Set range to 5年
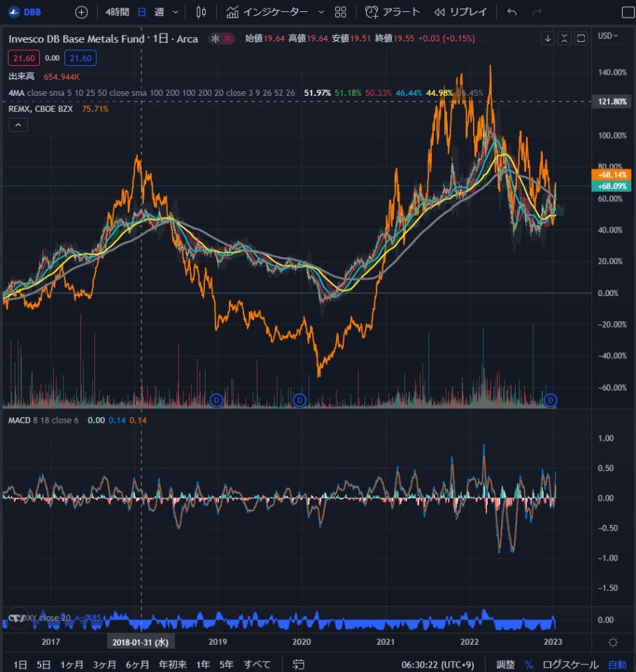Screen dimensions: 636x672 click(227, 665)
